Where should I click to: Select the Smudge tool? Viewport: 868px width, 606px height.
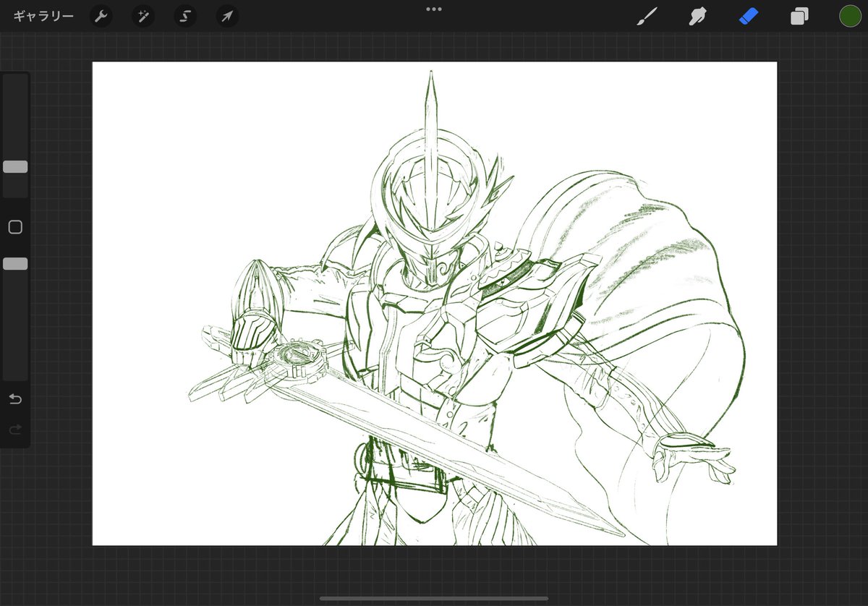[x=697, y=16]
